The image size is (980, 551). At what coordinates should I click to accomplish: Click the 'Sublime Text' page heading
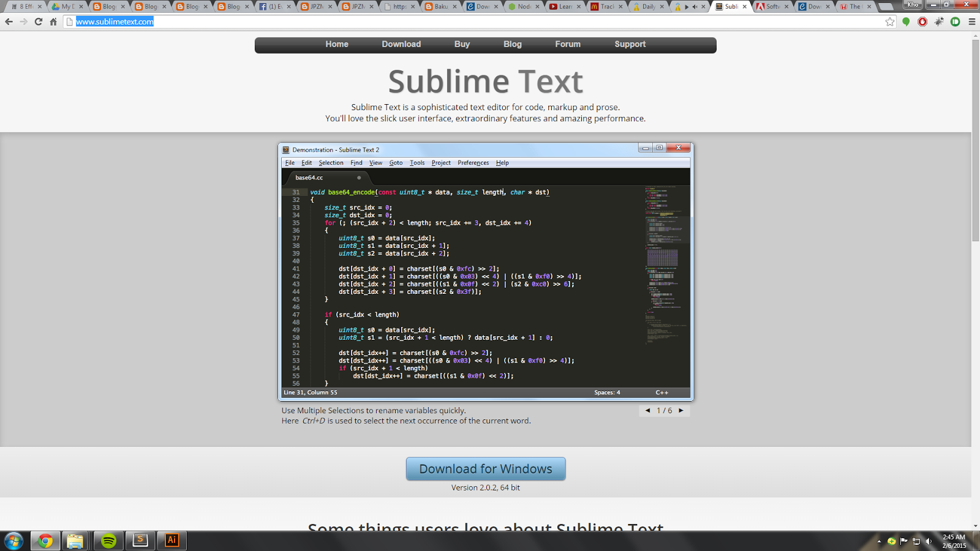486,81
